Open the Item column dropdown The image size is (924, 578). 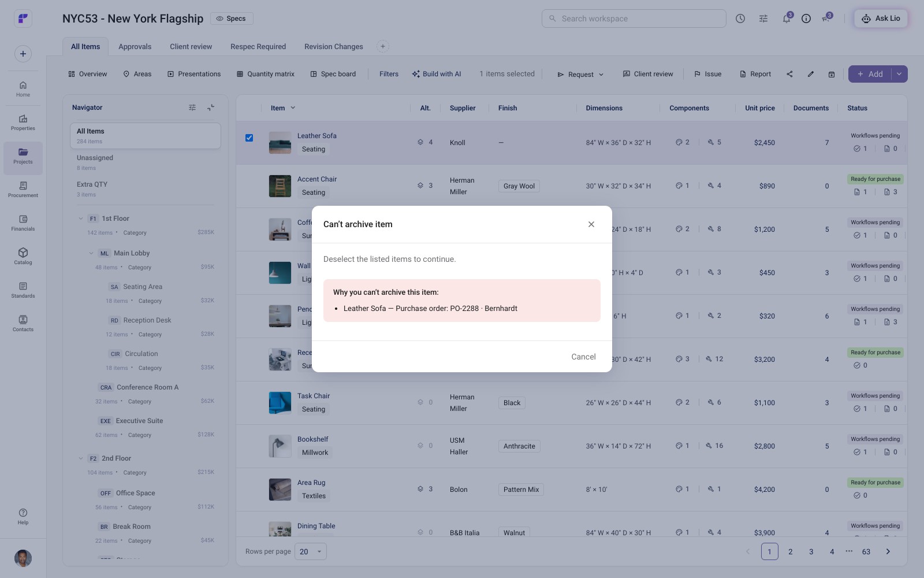(x=293, y=108)
